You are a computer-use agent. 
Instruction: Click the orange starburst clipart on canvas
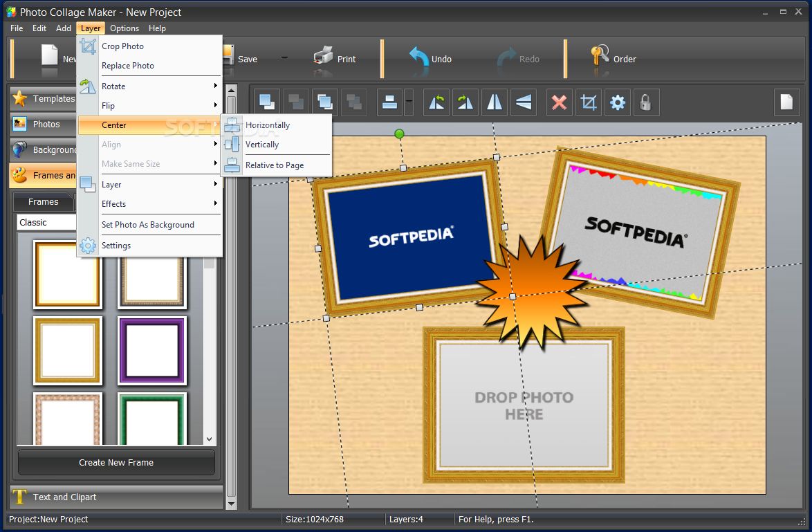point(533,293)
